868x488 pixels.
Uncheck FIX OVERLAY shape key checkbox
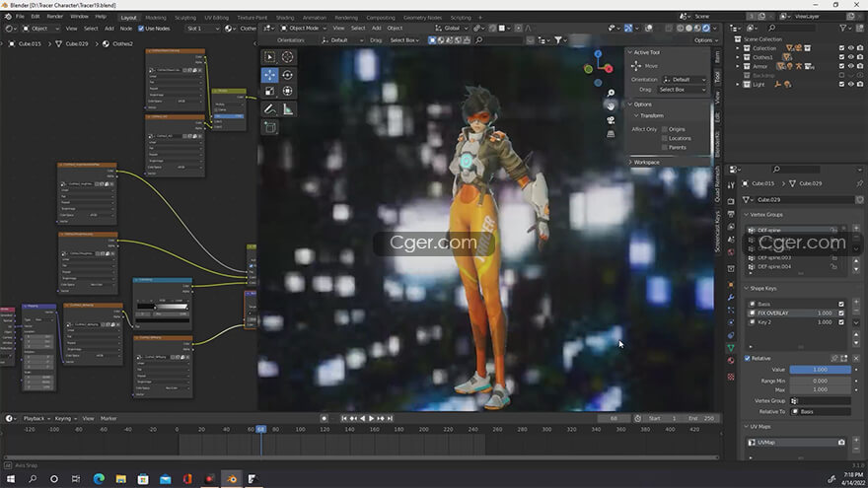pyautogui.click(x=841, y=314)
